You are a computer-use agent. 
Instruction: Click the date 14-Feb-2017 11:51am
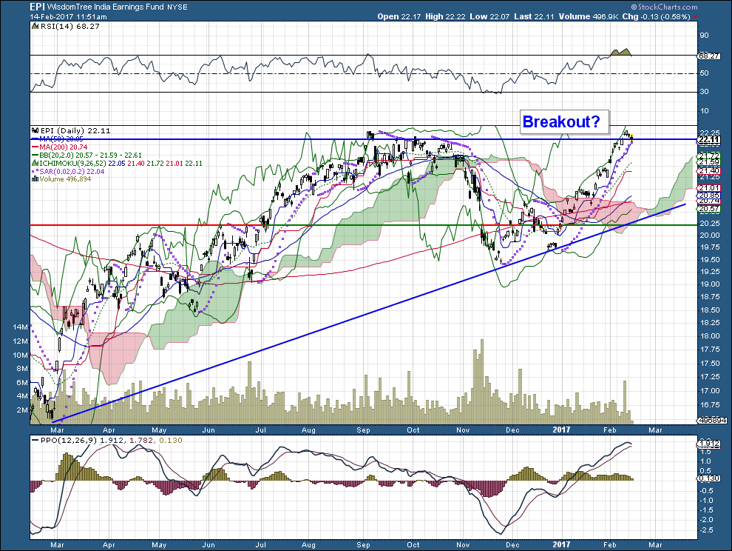(68, 16)
